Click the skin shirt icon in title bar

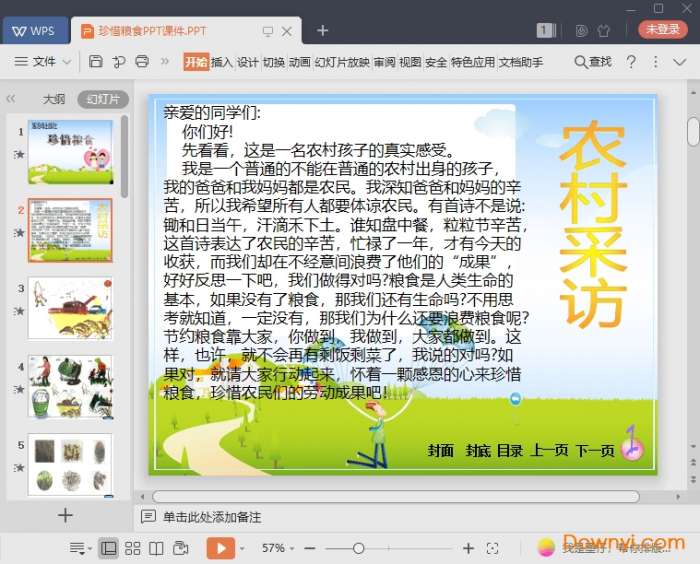pos(604,31)
